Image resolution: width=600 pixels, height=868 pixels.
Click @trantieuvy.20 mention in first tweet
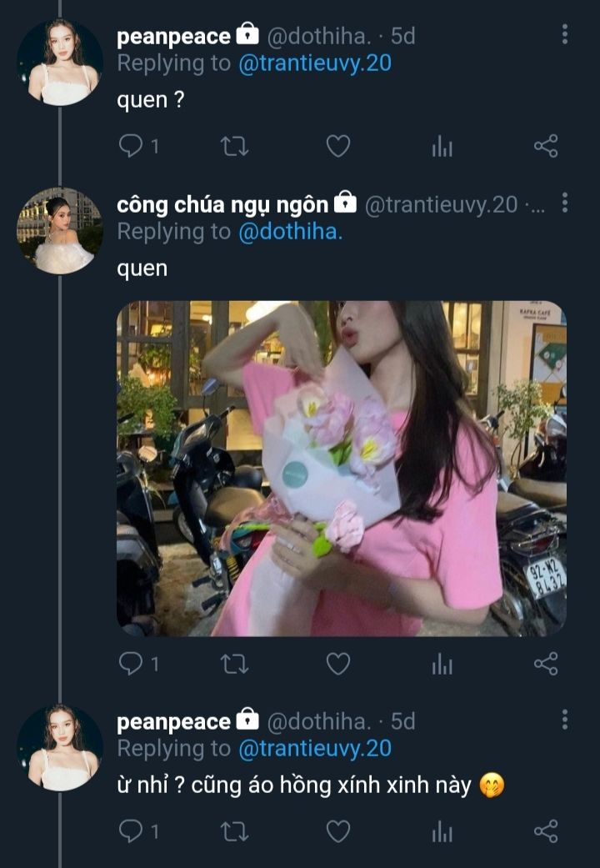(315, 63)
